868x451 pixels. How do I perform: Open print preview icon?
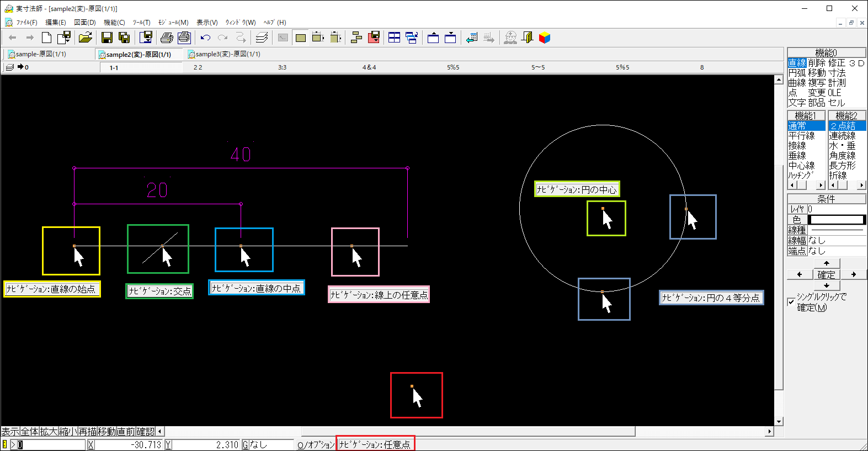click(184, 38)
